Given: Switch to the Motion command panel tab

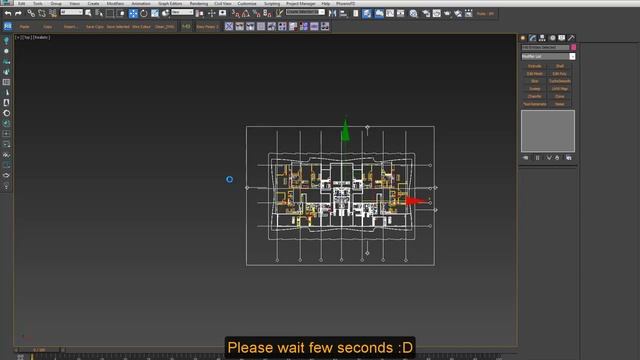Looking at the screenshot, I should click(x=552, y=38).
